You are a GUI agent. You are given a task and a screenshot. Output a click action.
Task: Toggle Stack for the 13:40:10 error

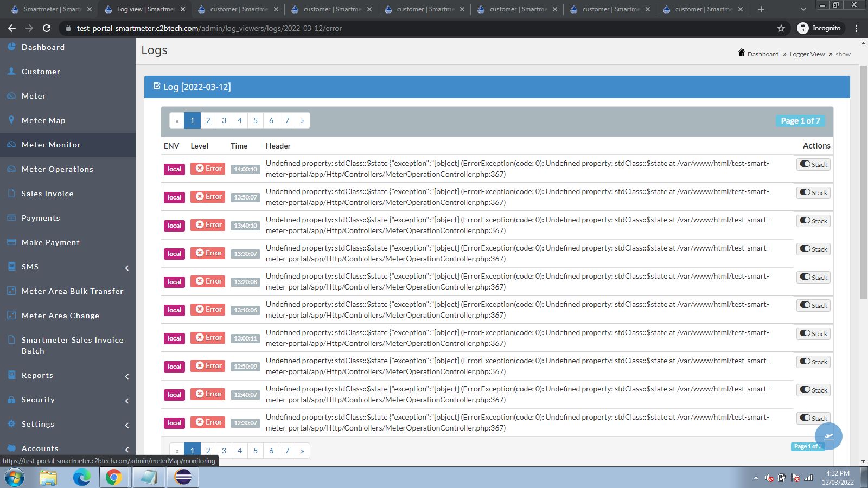(813, 221)
